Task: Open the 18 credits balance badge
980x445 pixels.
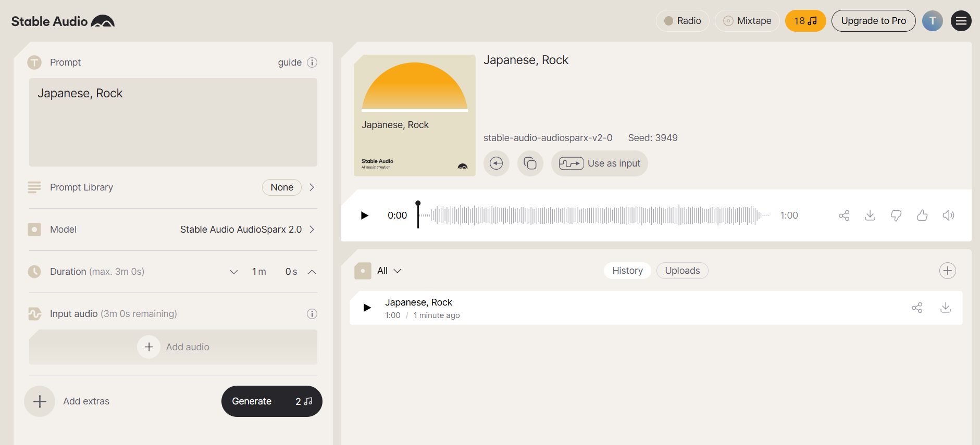Action: pyautogui.click(x=805, y=21)
